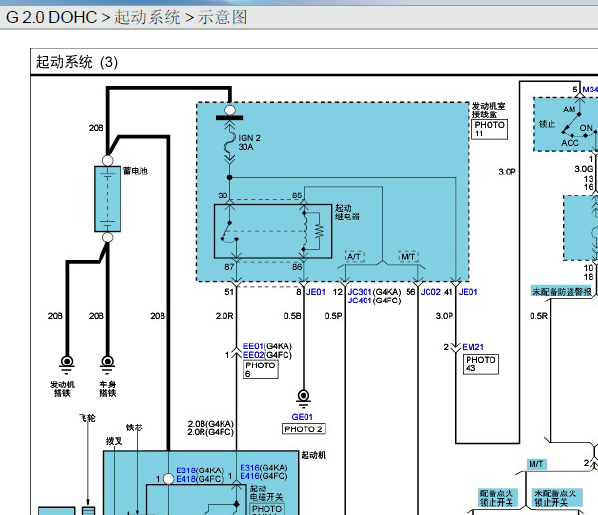This screenshot has width=598, height=515.
Task: Select the 示意图 breadcrumb entry
Action: click(222, 17)
